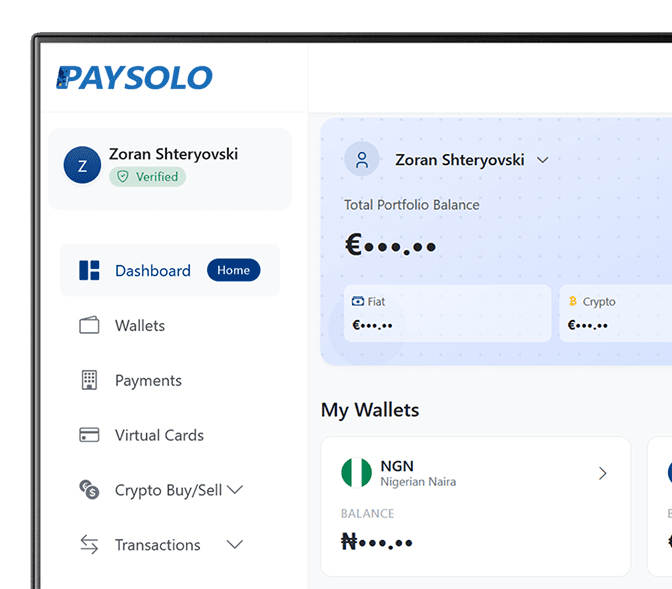Click the Nigerian Naira label
The height and width of the screenshot is (589, 672).
pos(418,482)
